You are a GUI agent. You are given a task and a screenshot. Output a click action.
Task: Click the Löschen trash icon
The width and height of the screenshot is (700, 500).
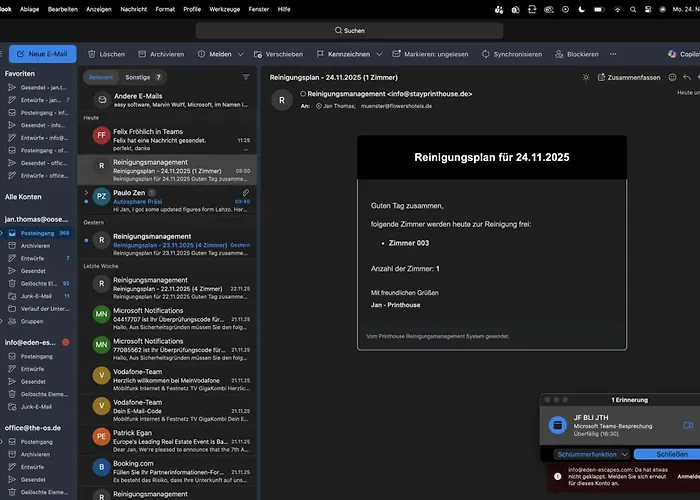point(91,54)
